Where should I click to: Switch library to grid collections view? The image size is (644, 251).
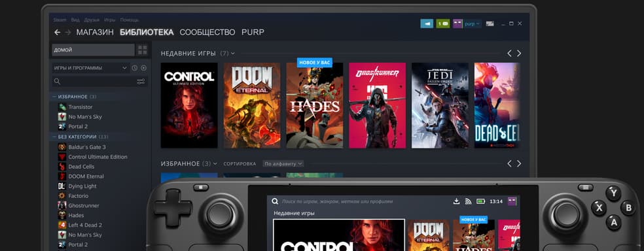143,50
